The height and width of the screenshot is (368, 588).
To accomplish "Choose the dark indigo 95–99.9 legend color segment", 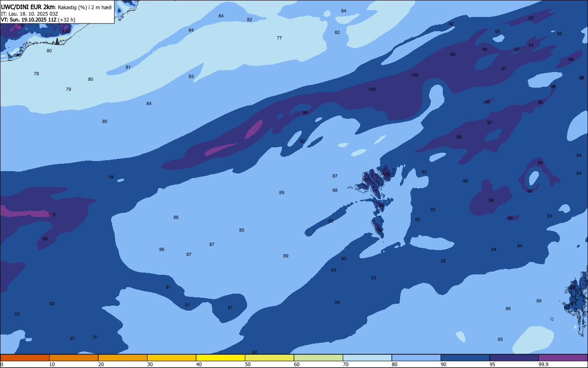I will tap(514, 357).
